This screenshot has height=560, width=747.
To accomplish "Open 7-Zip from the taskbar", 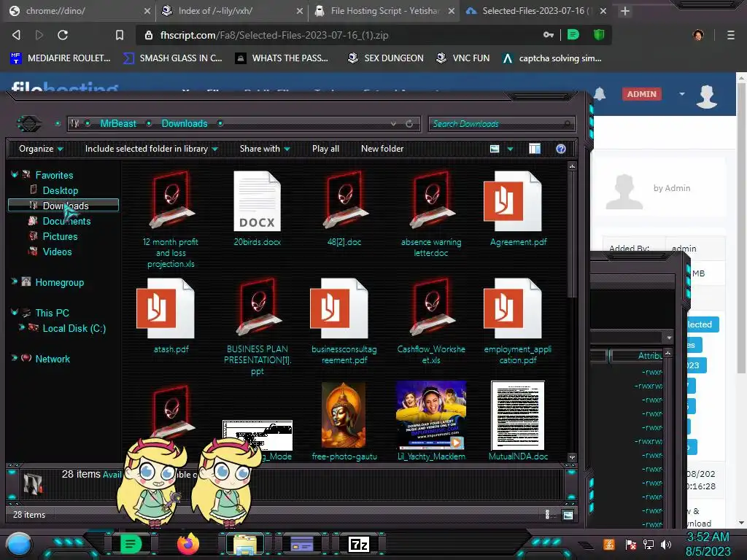I will [x=359, y=544].
